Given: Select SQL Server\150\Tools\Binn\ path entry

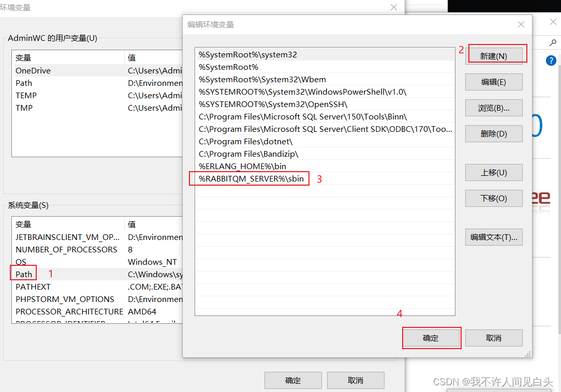Looking at the screenshot, I should 325,116.
